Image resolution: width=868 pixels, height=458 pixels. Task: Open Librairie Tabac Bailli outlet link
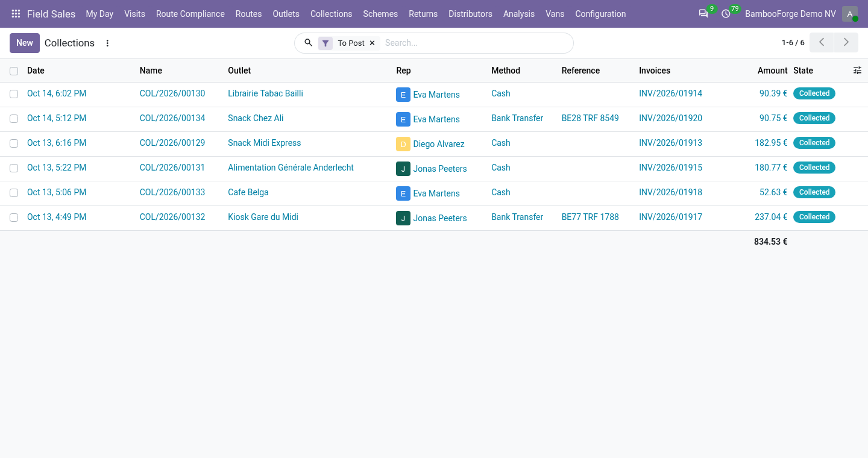[x=265, y=93]
